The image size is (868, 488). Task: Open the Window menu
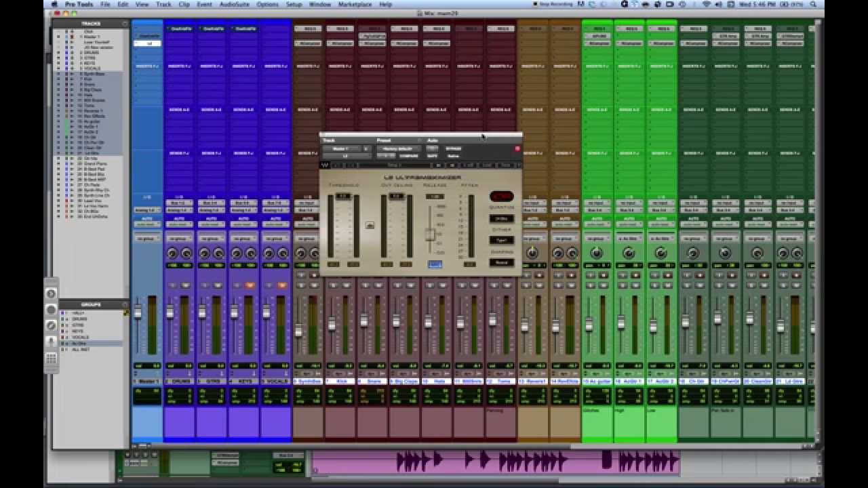coord(320,4)
